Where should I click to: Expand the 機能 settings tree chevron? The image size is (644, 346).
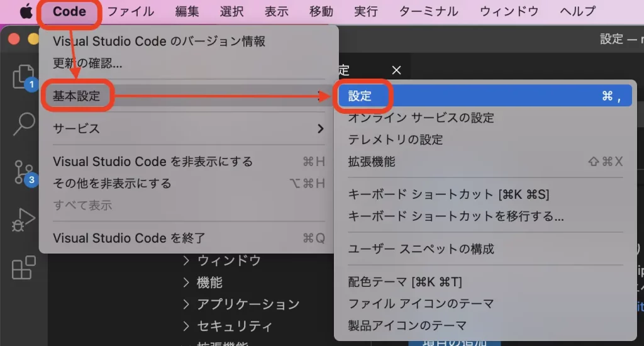point(186,282)
